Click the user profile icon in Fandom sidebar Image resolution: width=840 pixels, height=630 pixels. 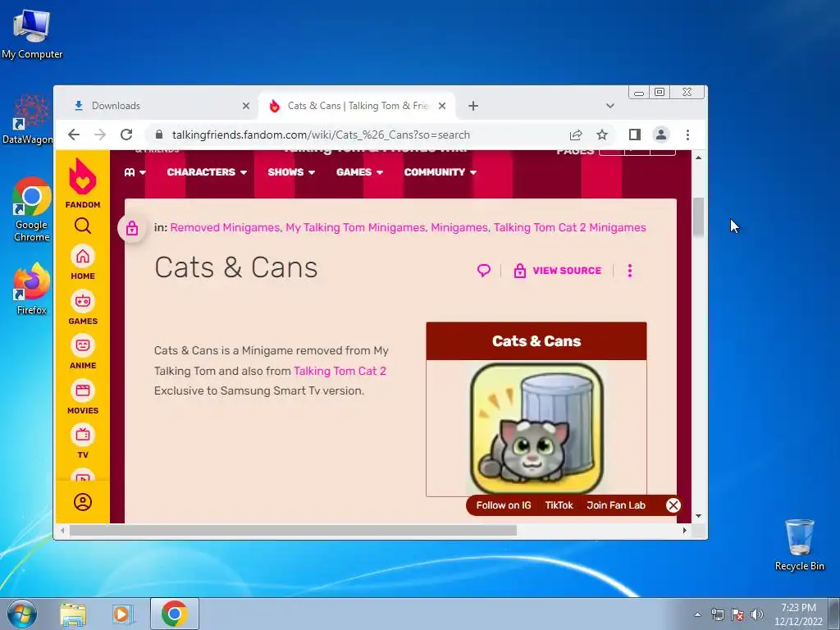click(83, 502)
